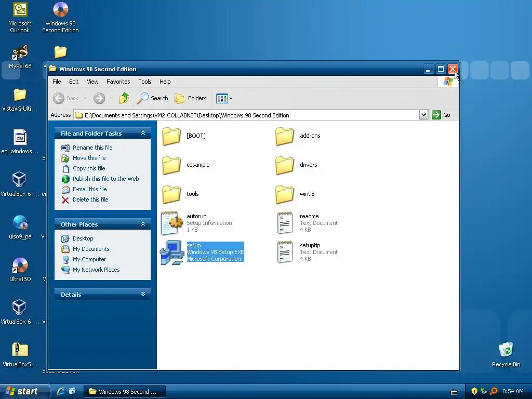
Task: Select the cdsample folder icon
Action: point(171,165)
